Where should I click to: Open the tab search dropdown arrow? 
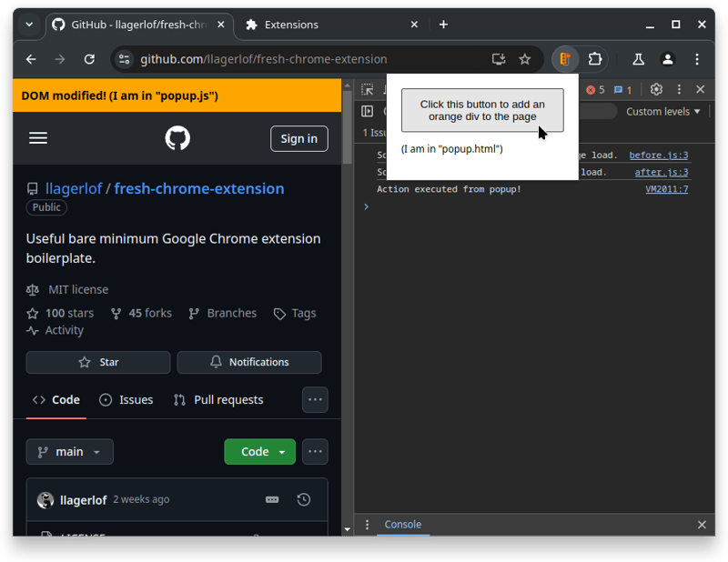point(29,25)
